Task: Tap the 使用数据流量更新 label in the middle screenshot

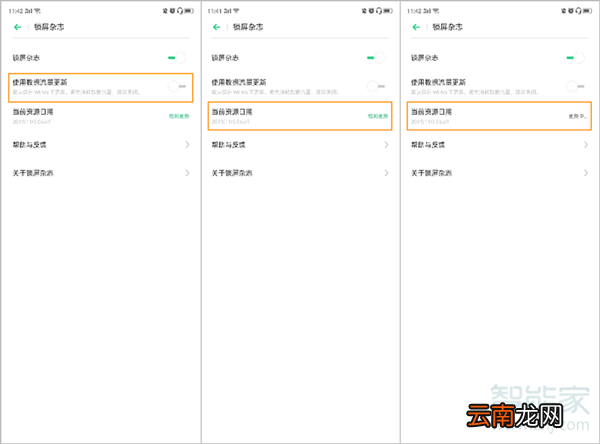Action: tap(239, 82)
